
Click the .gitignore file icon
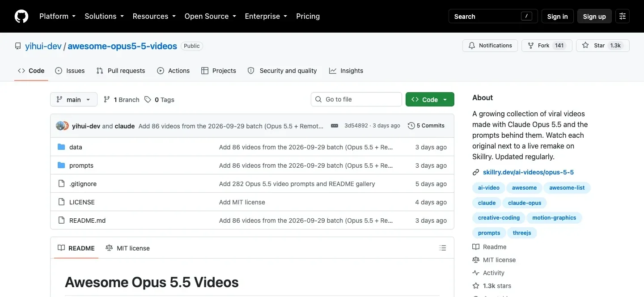pos(61,184)
